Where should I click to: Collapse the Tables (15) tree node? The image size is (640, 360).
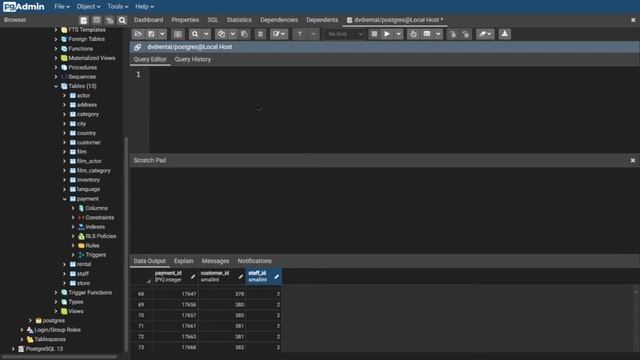point(56,86)
